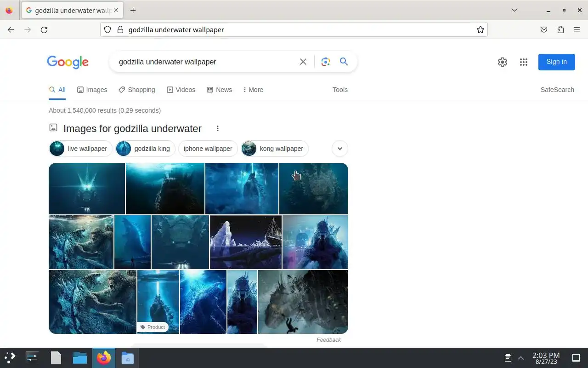This screenshot has width=588, height=368.
Task: Switch to the Videos tab
Action: tap(181, 90)
